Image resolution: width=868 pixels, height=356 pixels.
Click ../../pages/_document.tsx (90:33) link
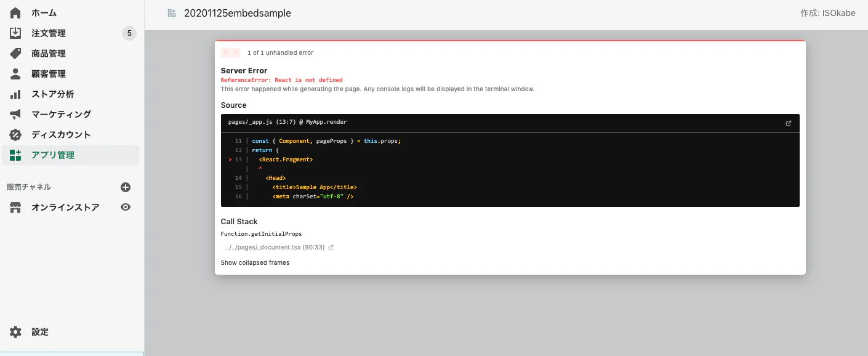[x=275, y=248]
